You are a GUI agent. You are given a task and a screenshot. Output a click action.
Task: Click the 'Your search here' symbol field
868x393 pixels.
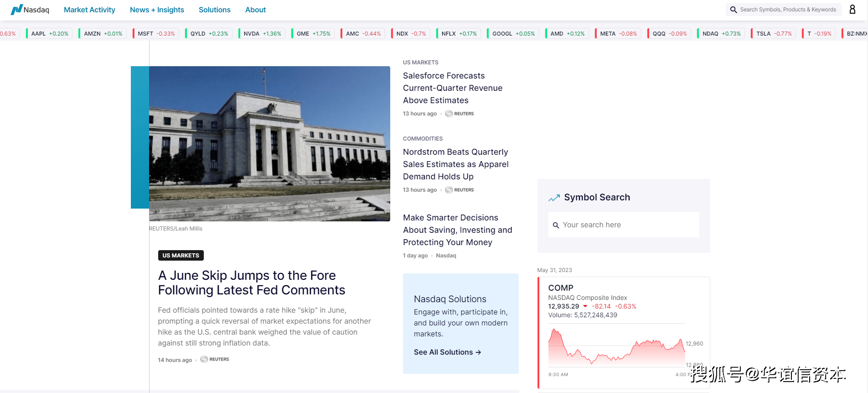tap(624, 225)
